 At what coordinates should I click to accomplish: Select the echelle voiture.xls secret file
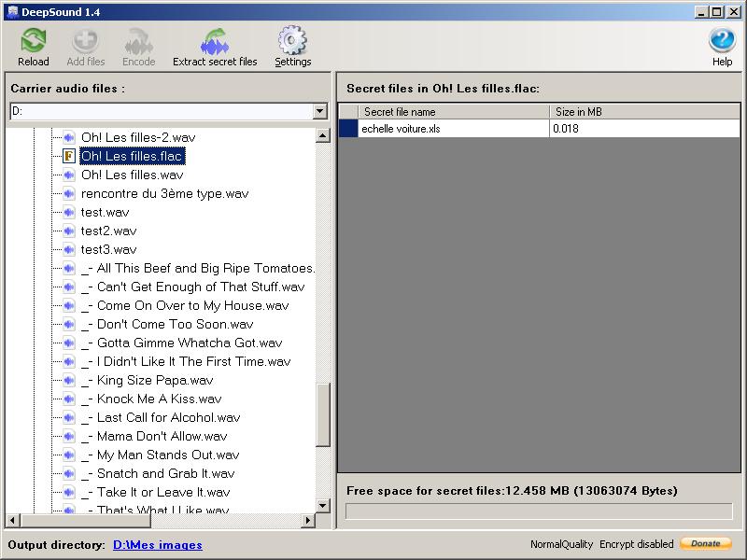454,129
